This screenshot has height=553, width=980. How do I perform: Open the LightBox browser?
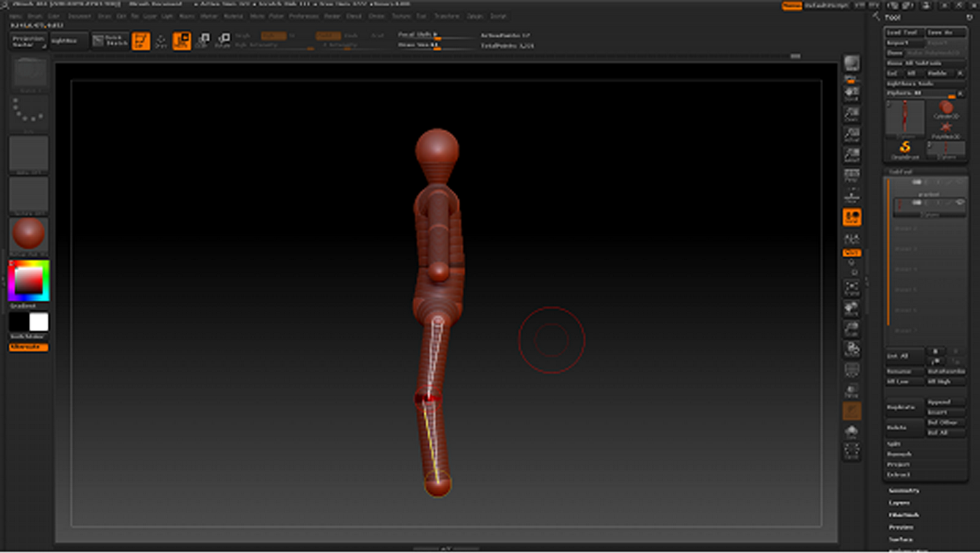click(x=68, y=41)
